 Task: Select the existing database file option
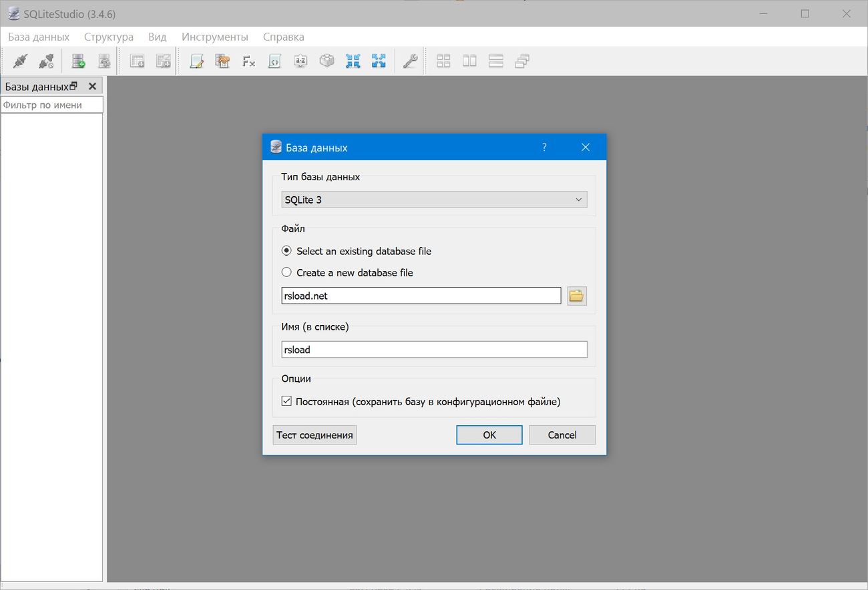(286, 250)
